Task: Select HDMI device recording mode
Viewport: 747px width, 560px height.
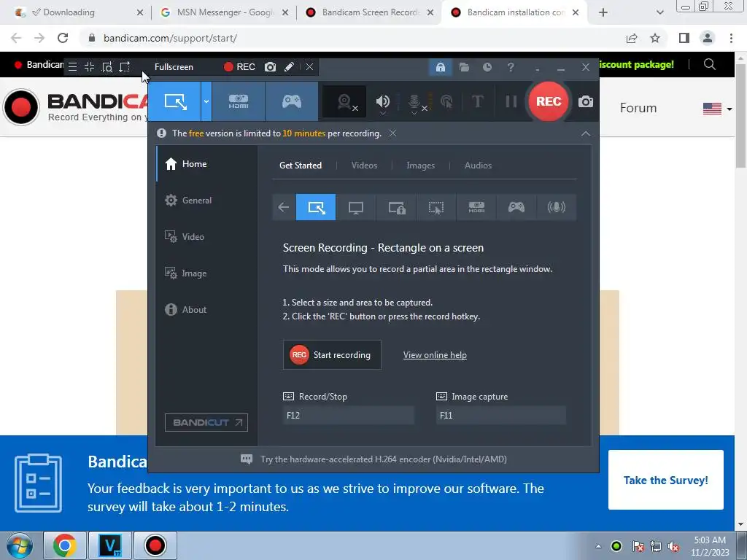Action: (x=239, y=101)
